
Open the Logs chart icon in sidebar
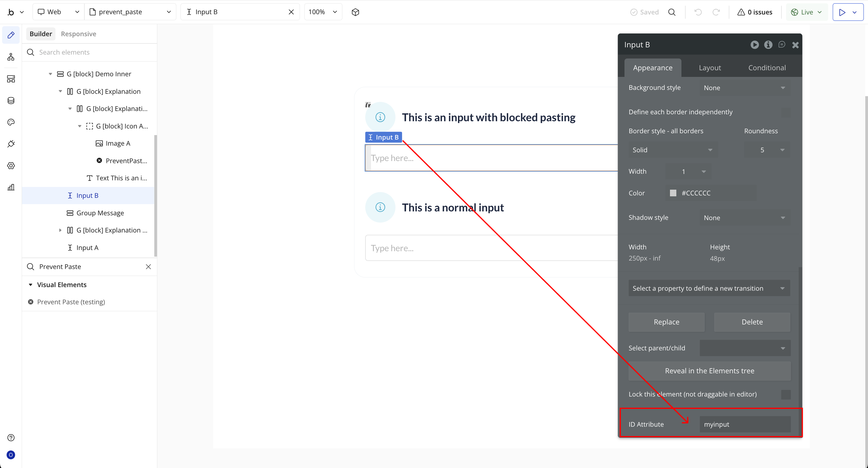click(x=11, y=188)
